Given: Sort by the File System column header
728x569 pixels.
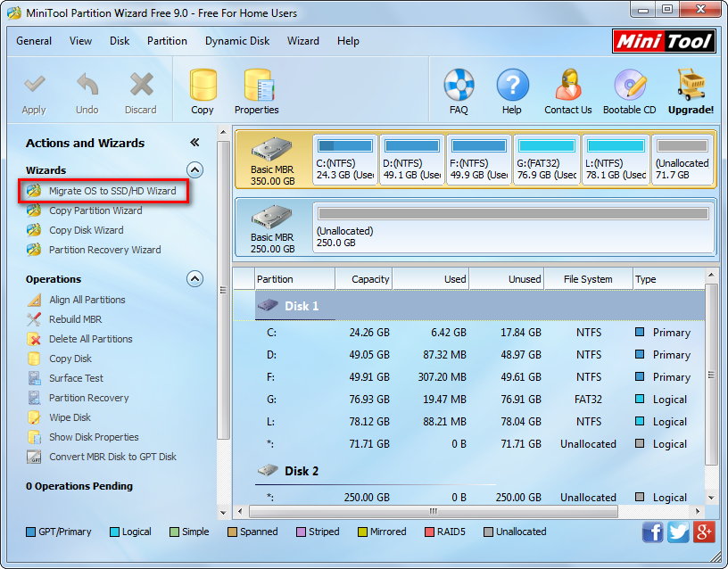Looking at the screenshot, I should point(588,279).
